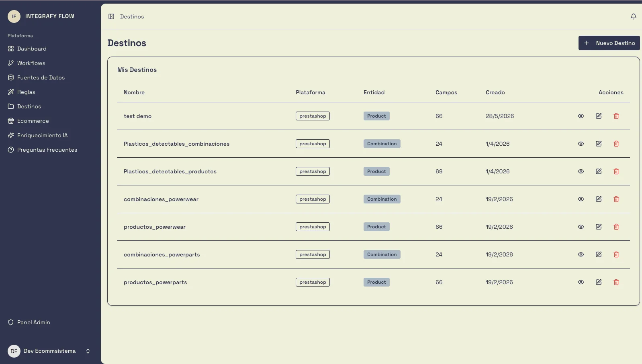Click Product tag for productos_powerparts
Viewport: 642px width, 364px height.
[x=376, y=282]
